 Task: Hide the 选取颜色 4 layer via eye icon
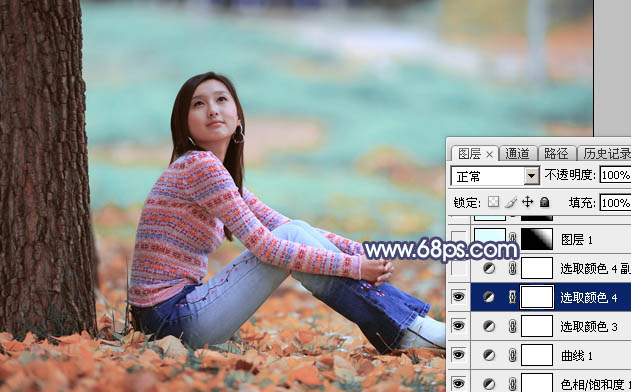click(458, 297)
